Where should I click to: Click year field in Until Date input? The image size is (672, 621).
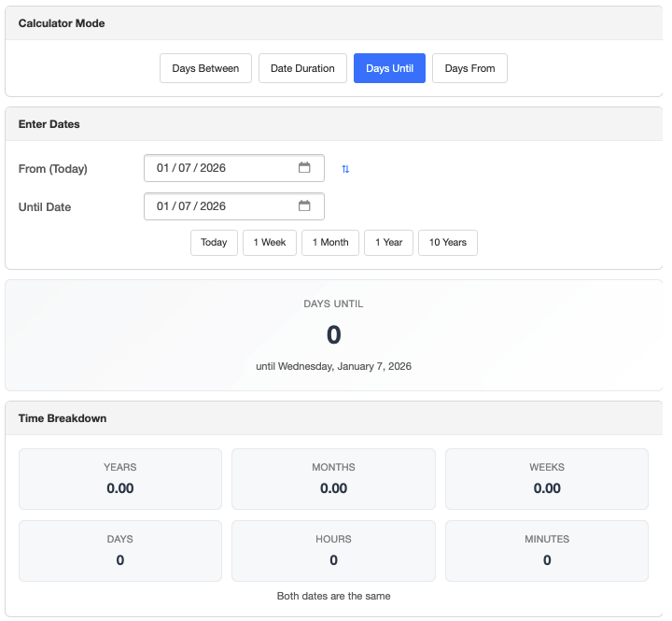213,206
